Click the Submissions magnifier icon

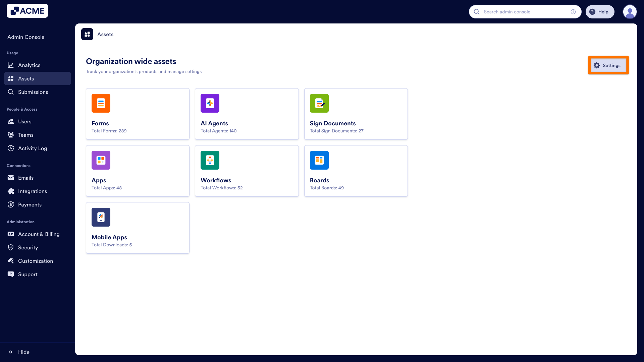pyautogui.click(x=11, y=92)
